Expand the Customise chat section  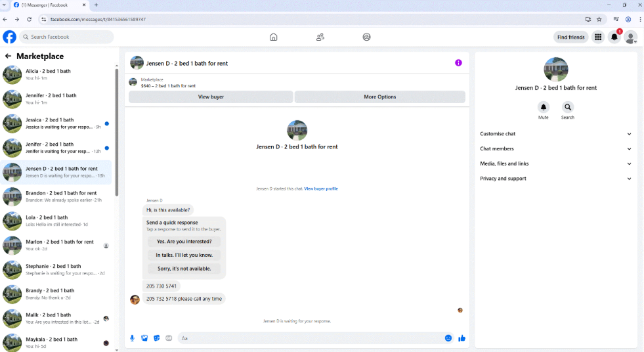(555, 134)
